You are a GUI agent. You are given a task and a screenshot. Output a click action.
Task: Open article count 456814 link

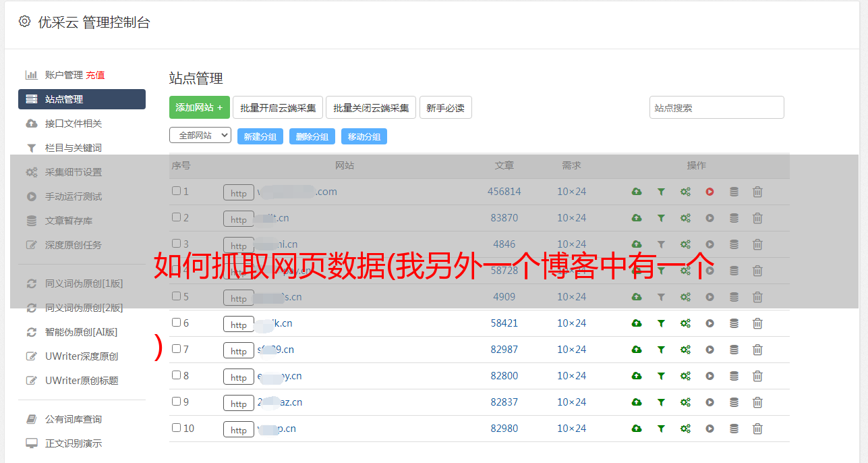[x=504, y=192]
